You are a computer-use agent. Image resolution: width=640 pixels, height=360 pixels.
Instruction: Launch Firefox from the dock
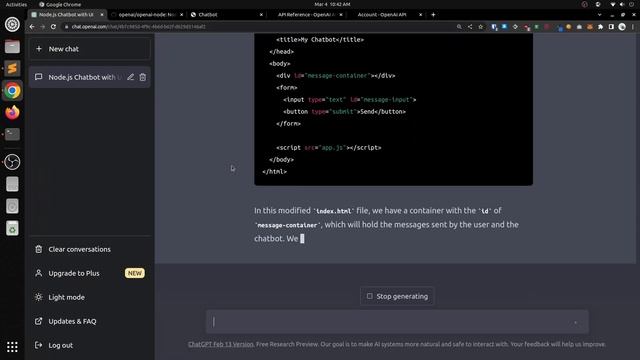pyautogui.click(x=12, y=112)
